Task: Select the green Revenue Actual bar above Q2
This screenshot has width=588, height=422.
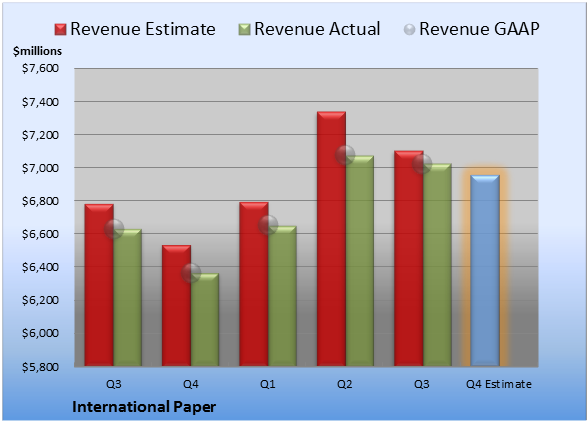Action: coord(360,261)
